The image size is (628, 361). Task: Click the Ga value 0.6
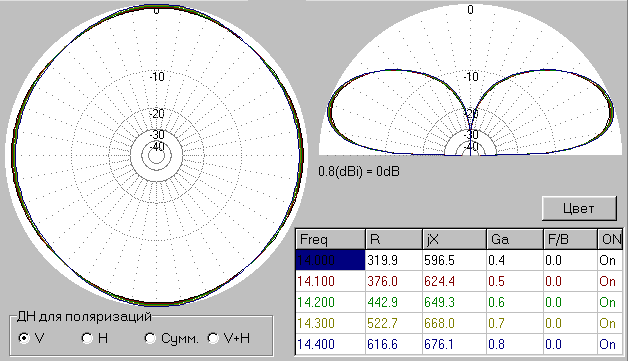515,302
